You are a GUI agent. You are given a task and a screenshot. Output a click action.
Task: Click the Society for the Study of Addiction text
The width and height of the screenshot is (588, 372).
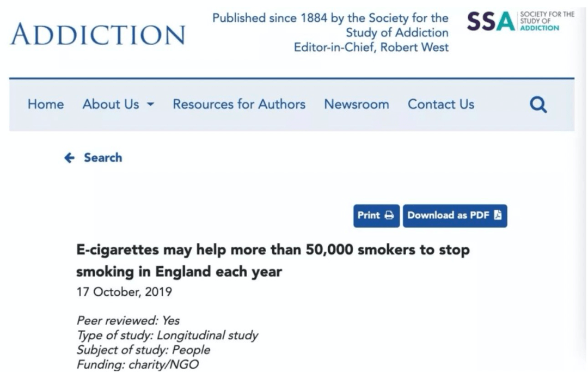tap(397, 25)
